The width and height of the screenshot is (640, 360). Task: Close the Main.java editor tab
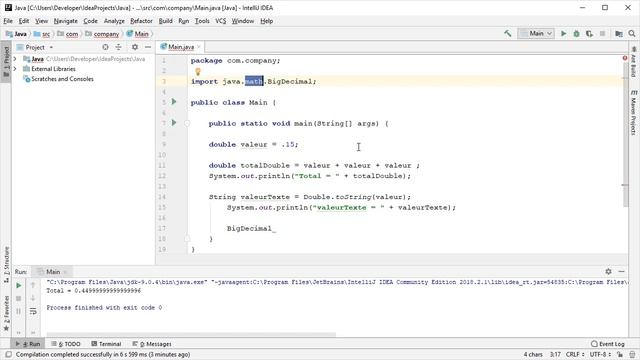pyautogui.click(x=199, y=47)
